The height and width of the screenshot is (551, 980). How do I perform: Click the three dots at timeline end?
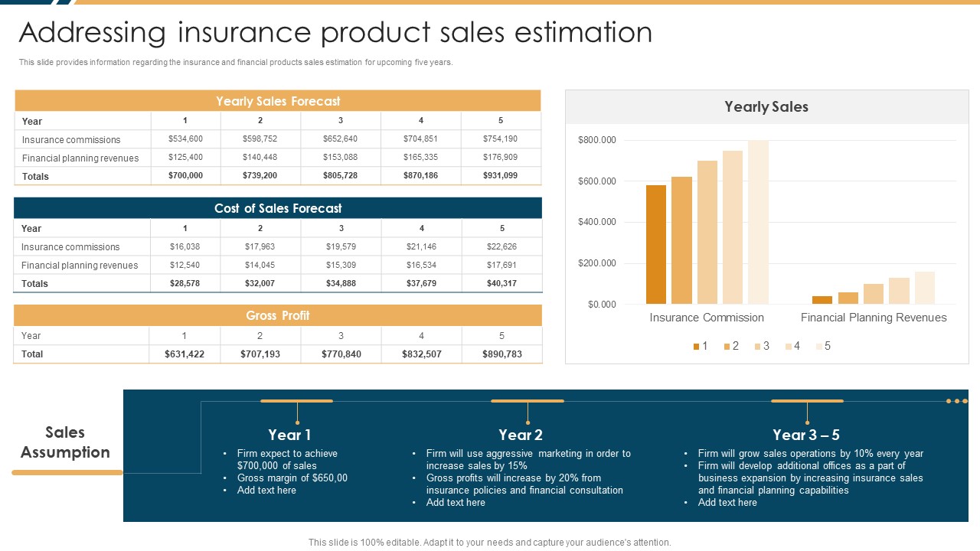[957, 401]
